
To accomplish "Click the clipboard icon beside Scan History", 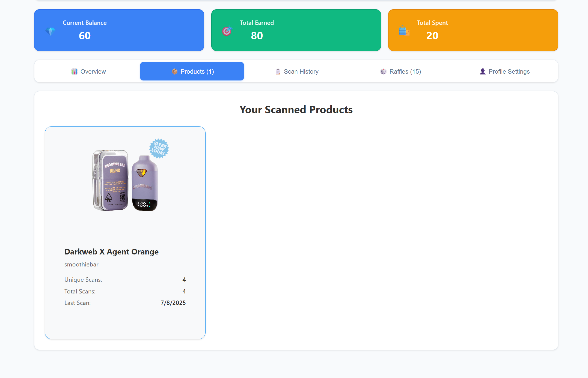I will pyautogui.click(x=278, y=71).
